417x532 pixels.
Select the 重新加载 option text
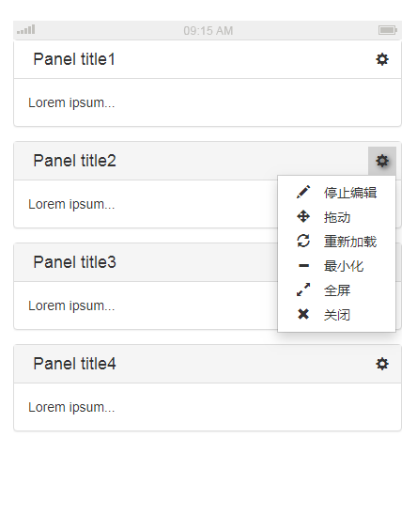coord(350,242)
